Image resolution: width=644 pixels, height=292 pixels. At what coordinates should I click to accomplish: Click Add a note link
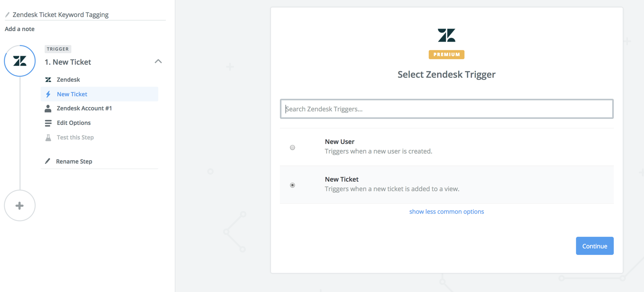(20, 29)
